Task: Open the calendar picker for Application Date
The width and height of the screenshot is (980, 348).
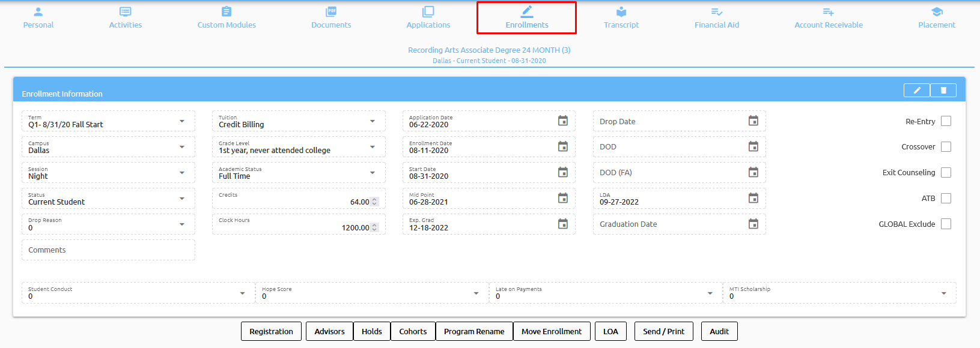Action: (562, 121)
